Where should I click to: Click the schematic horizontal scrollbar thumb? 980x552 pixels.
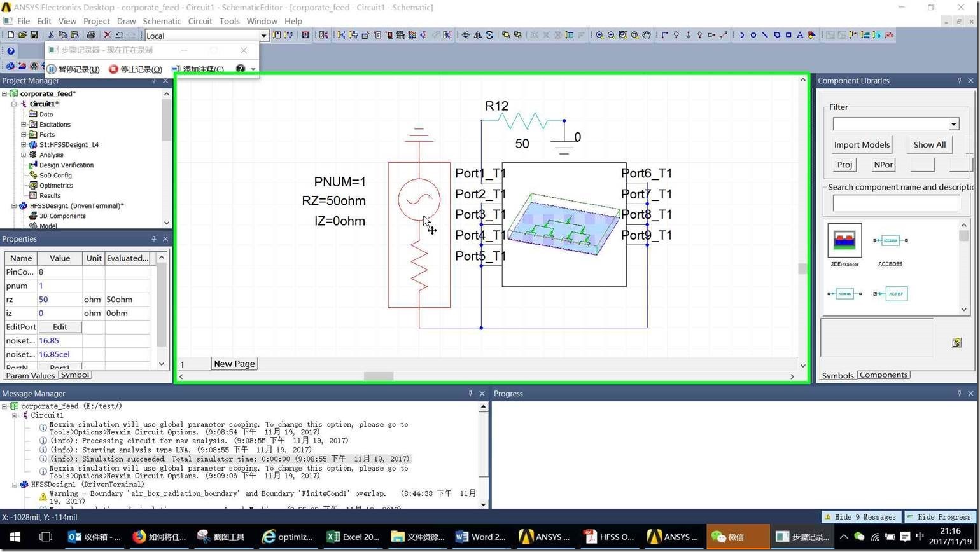[378, 376]
